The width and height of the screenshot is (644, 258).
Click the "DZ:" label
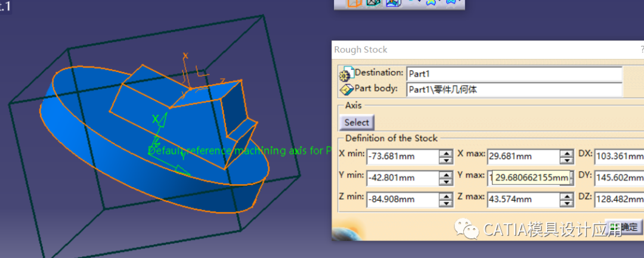(x=586, y=197)
